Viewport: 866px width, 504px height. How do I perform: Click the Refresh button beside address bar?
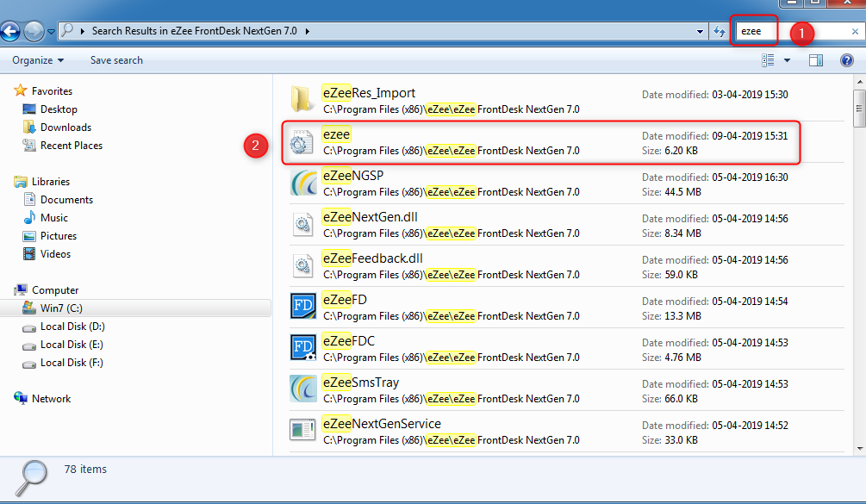[720, 32]
